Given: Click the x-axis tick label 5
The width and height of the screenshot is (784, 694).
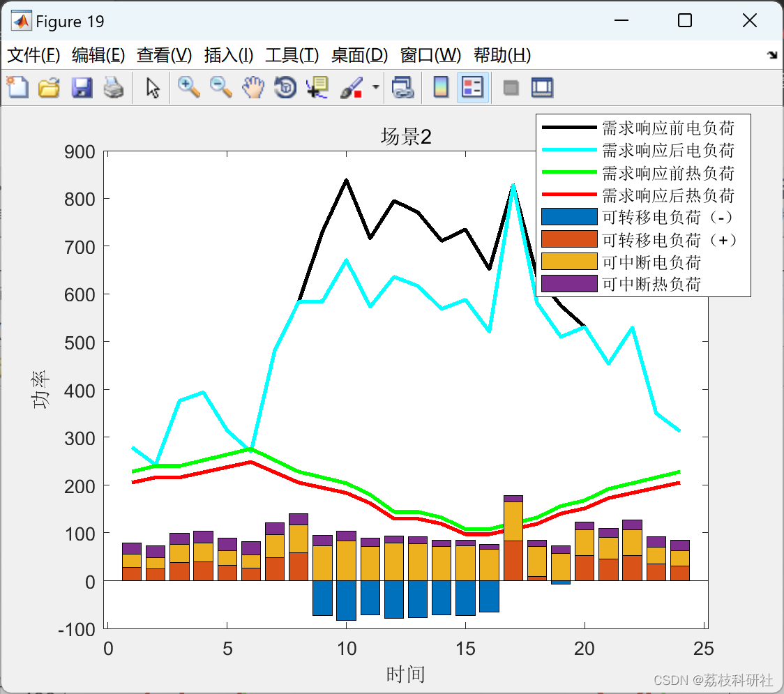Looking at the screenshot, I should (x=227, y=649).
